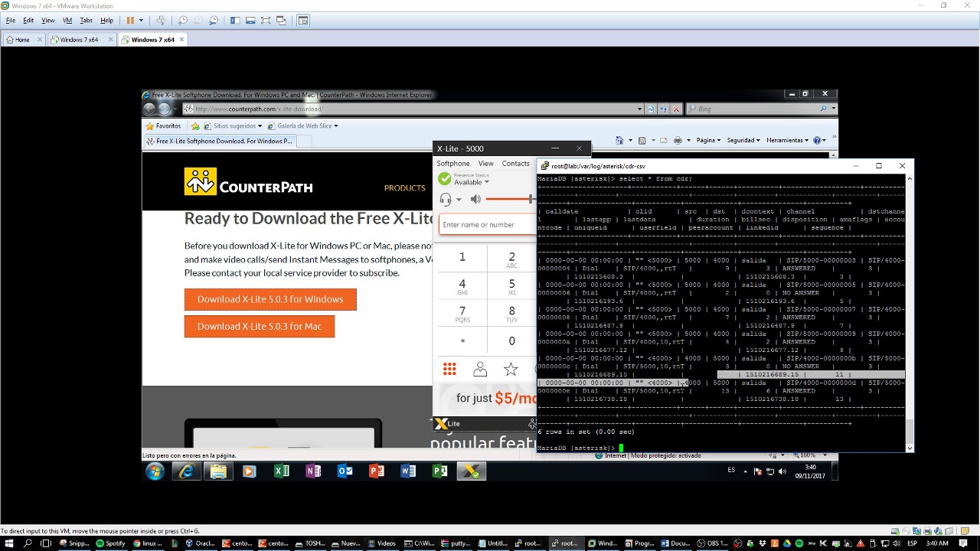Screen dimensions: 980x551
Task: Send Ctrl+Alt+Del to the VM icon
Action: pos(161,21)
